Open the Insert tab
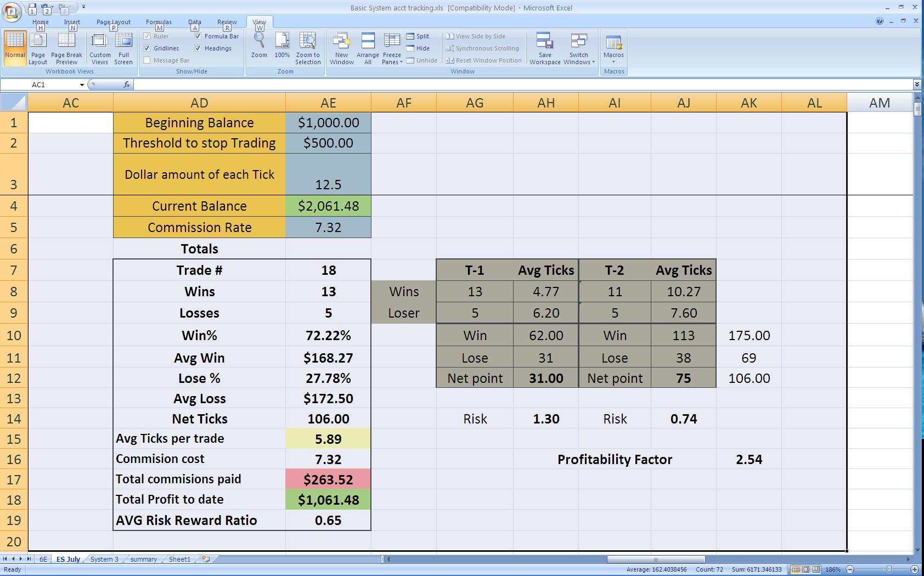924x576 pixels. [x=72, y=22]
